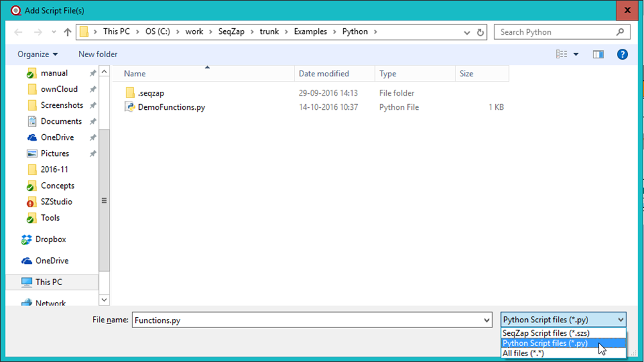Click This PC breadcrumb segment
Image resolution: width=644 pixels, height=362 pixels.
coord(116,31)
